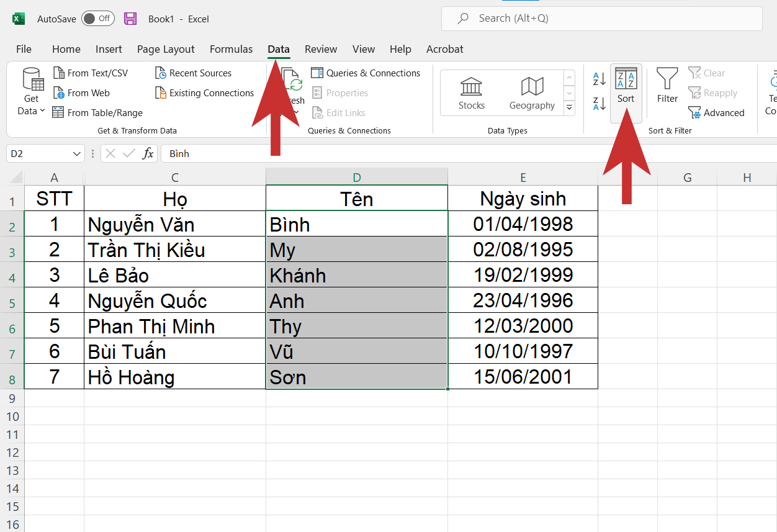
Task: Select the cell containing Bình
Action: 357,223
